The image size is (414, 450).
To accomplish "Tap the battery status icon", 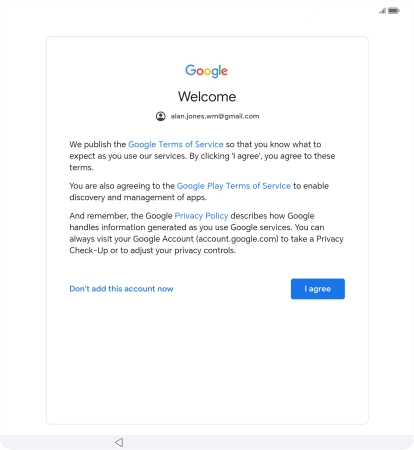I will (x=394, y=11).
